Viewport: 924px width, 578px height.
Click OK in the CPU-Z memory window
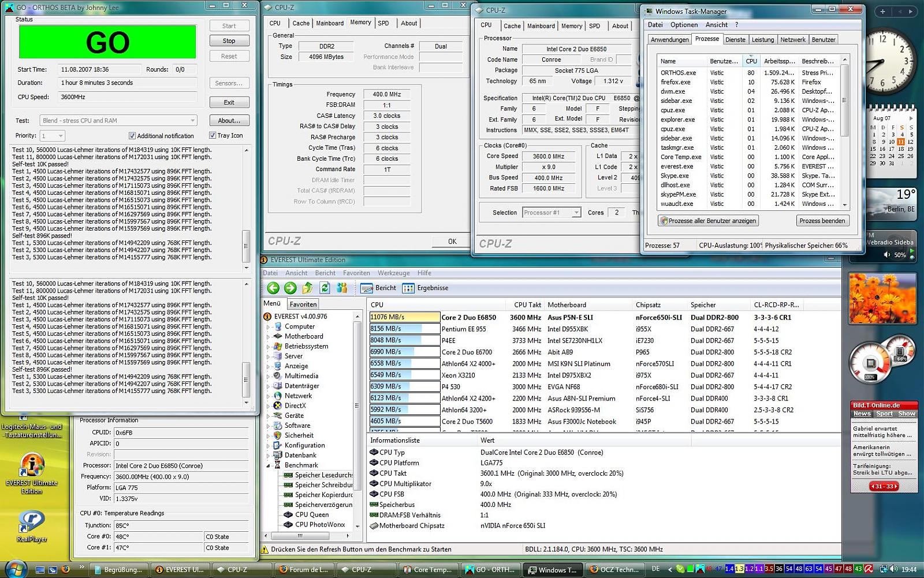pos(452,242)
